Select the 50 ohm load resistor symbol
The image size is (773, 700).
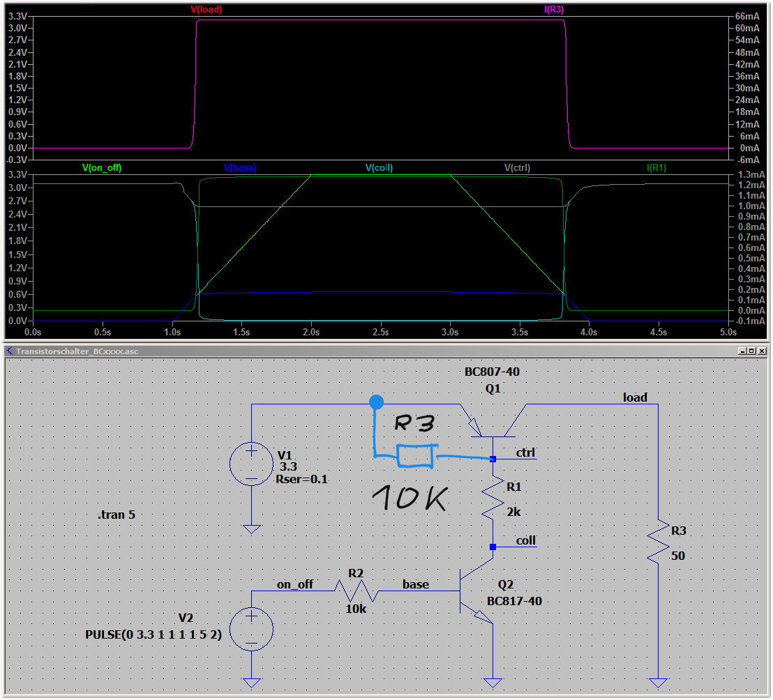pos(658,542)
